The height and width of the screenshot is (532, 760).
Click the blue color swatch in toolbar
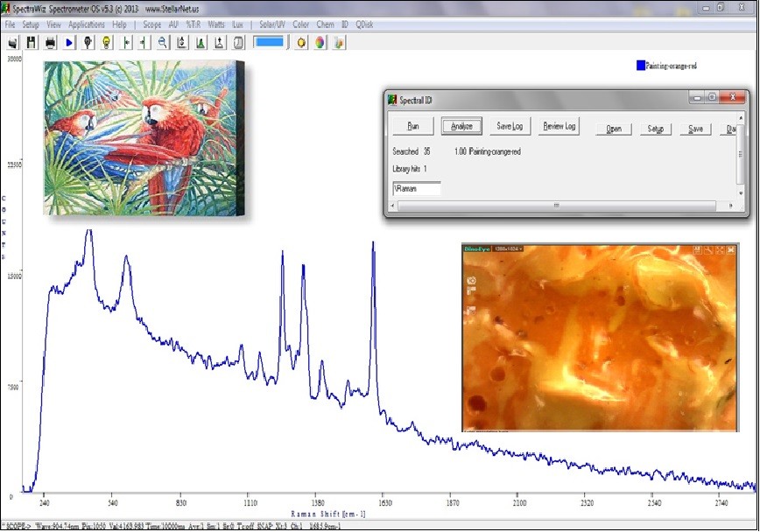coord(270,42)
